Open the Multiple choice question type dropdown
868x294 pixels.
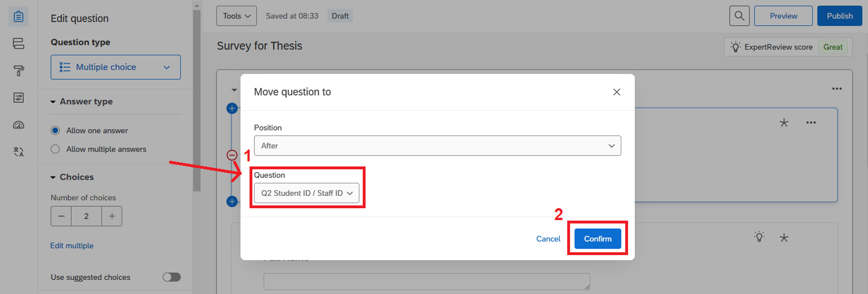[115, 67]
